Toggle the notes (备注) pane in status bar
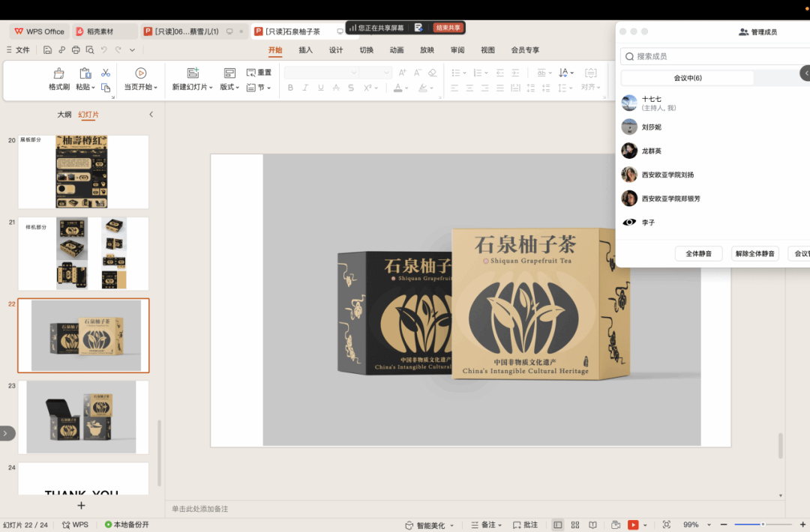The width and height of the screenshot is (810, 532). click(486, 525)
